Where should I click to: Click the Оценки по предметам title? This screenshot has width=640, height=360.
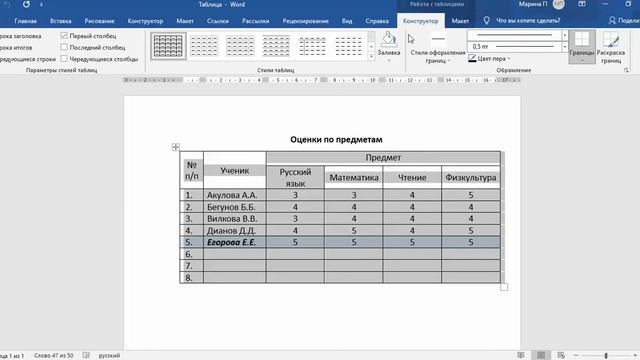pyautogui.click(x=336, y=140)
